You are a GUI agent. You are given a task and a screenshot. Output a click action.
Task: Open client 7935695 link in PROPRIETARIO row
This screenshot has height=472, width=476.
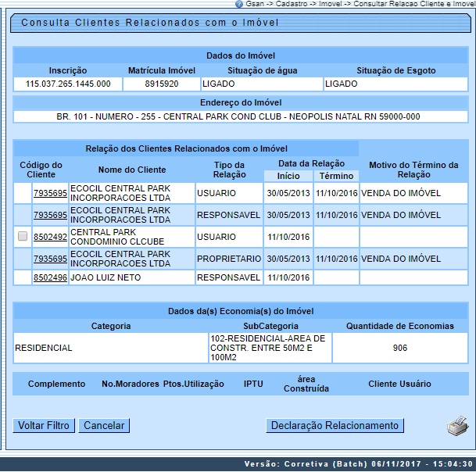pyautogui.click(x=50, y=259)
